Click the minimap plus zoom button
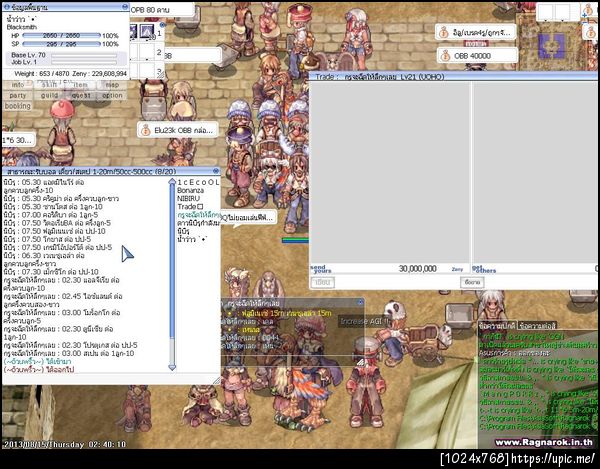Viewport: 600px width, 469px height. (x=585, y=16)
